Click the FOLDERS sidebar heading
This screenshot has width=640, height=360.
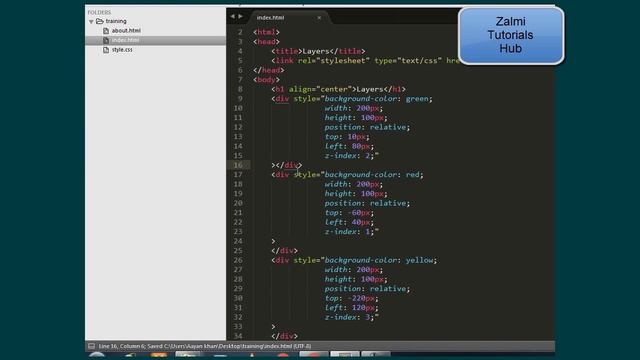pos(99,12)
